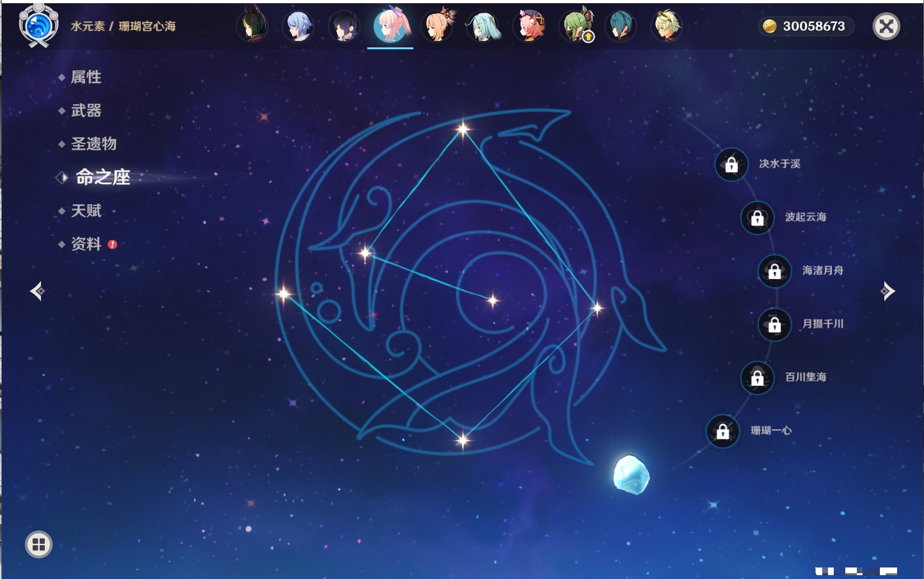Image resolution: width=924 pixels, height=579 pixels.
Task: Open constellation label 百川集海
Action: click(x=806, y=377)
